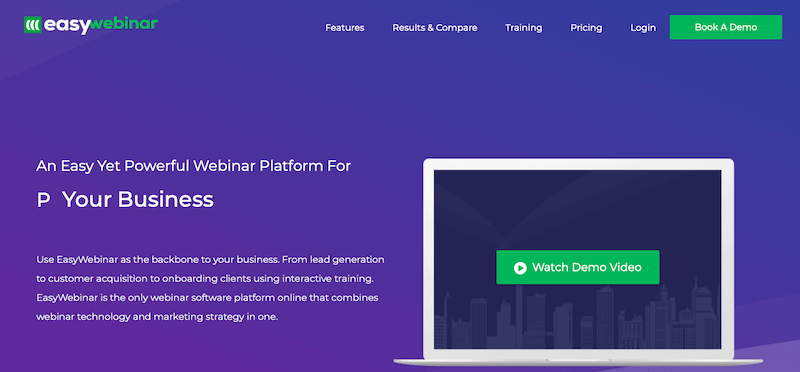Click the Book A Demo button
The image size is (800, 372).
726,27
